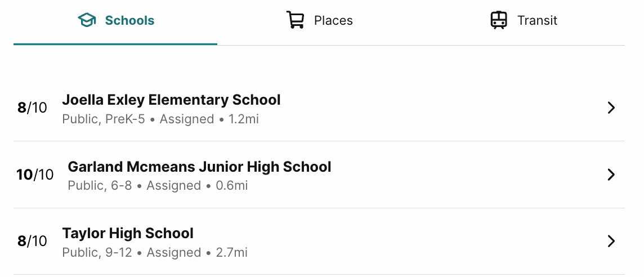Click the 10/10 rating for Garland Mcmeans
The width and height of the screenshot is (644, 277).
point(35,175)
